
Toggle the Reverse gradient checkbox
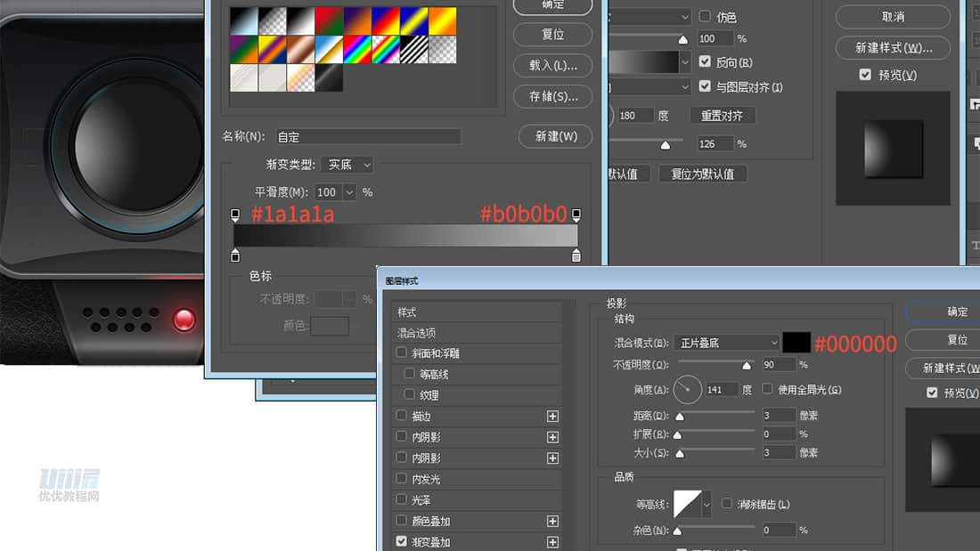coord(705,61)
